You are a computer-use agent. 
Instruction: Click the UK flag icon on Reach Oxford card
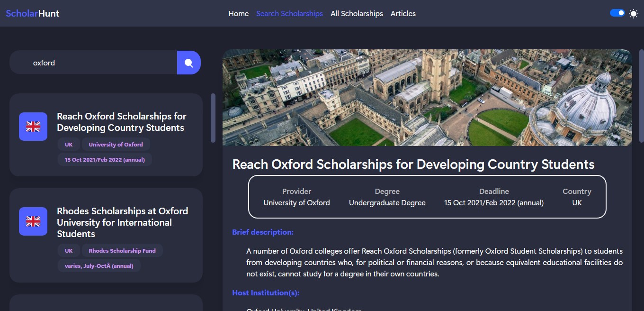[x=33, y=127]
